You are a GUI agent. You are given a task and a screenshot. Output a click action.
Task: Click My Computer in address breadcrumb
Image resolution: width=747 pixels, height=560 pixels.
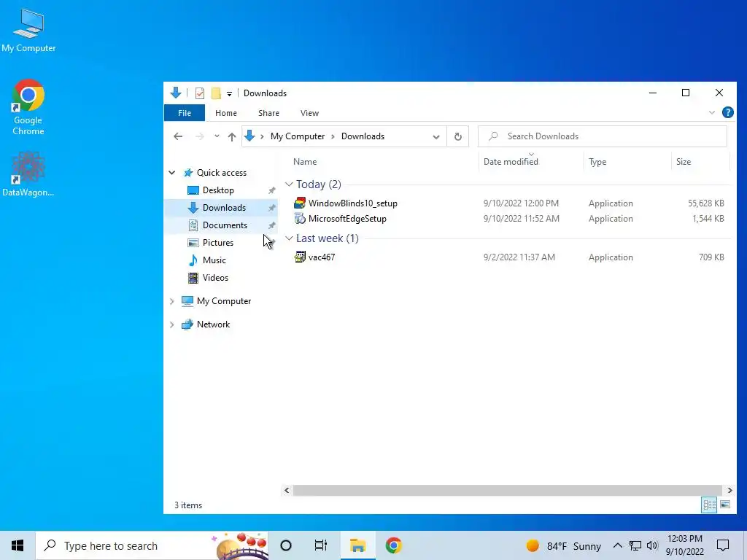coord(298,136)
